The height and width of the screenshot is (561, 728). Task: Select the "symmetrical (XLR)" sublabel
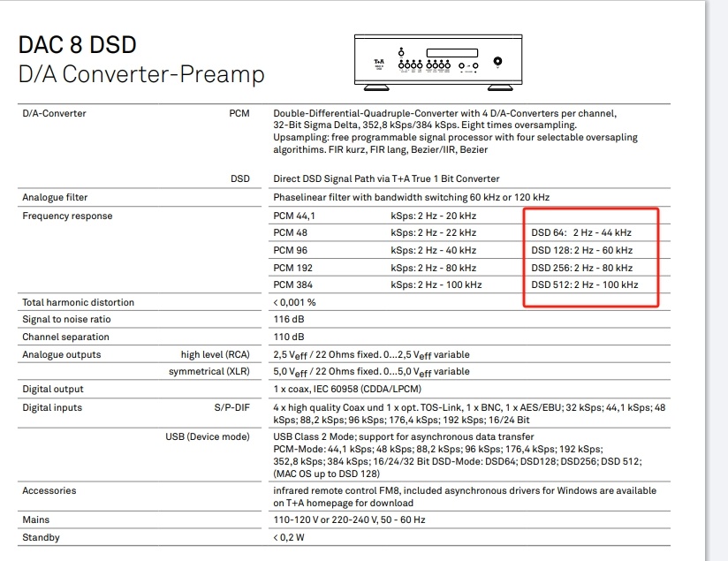[209, 372]
